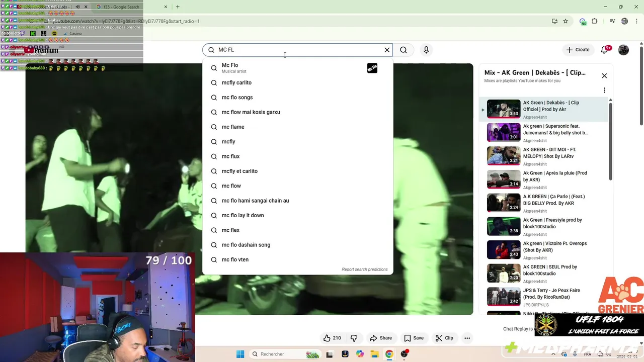644x362 pixels.
Task: Pick the 'mcfly' search suggestion
Action: (x=297, y=141)
